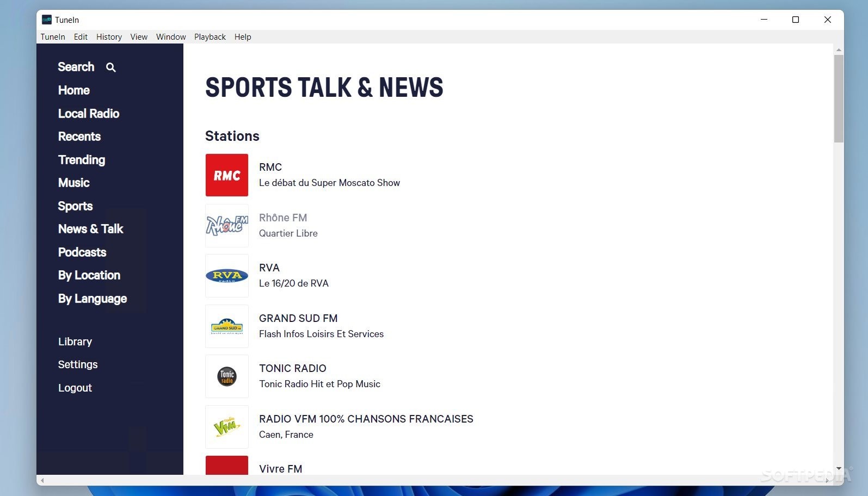Click 'Quartier Libre' subtitle
Image resolution: width=868 pixels, height=496 pixels.
[x=288, y=233]
